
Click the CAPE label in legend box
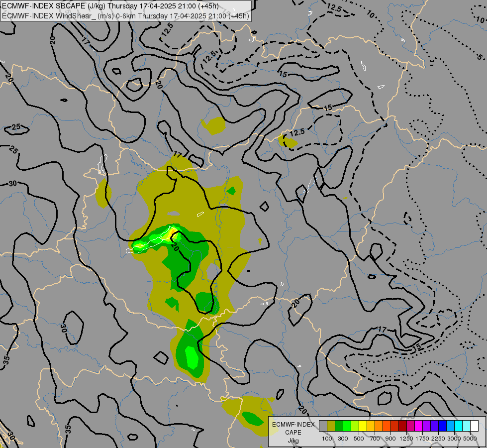tap(293, 433)
